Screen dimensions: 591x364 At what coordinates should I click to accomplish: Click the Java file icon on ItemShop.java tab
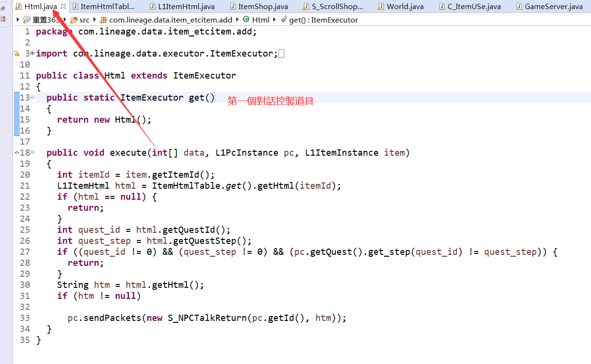pos(233,7)
